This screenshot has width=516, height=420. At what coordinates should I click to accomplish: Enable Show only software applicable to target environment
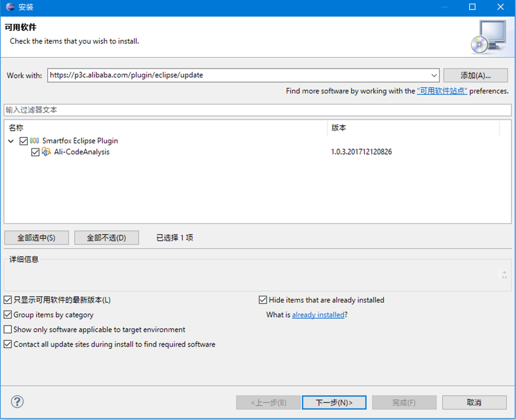pos(8,330)
